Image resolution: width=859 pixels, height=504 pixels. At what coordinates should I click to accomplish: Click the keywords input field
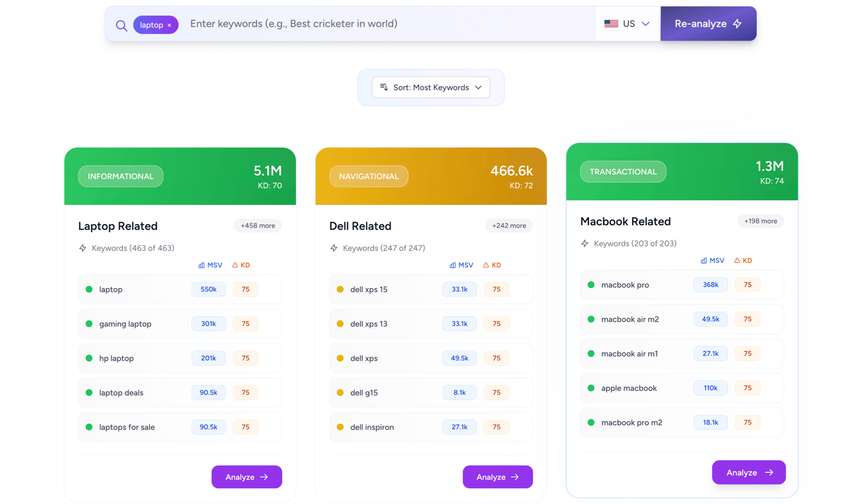coord(385,24)
